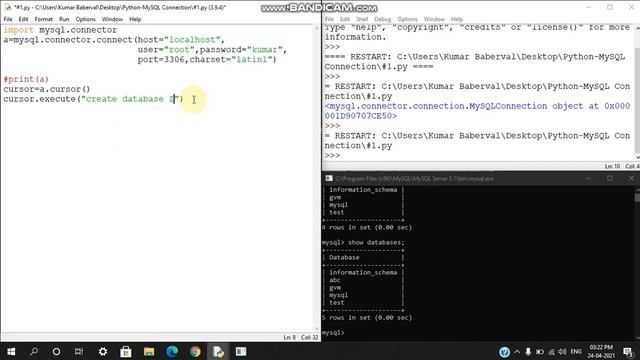The width and height of the screenshot is (640, 360).
Task: Switch ENG input language indicator
Action: [576, 352]
